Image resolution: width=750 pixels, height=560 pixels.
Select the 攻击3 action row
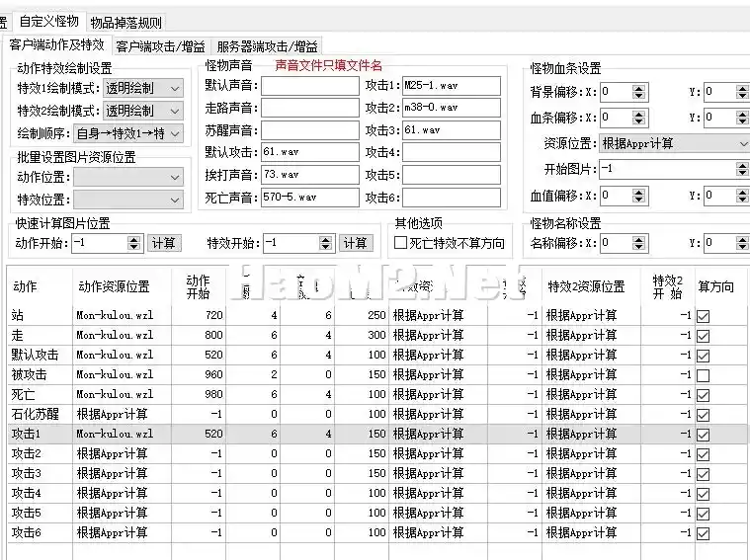click(377, 473)
